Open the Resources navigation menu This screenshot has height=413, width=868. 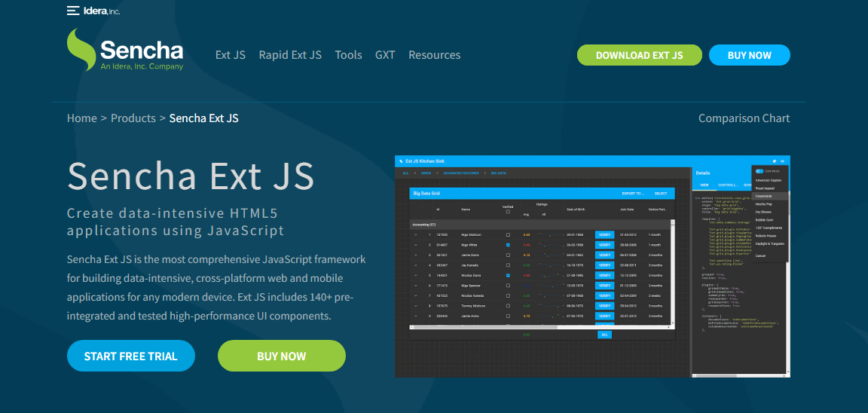(435, 55)
